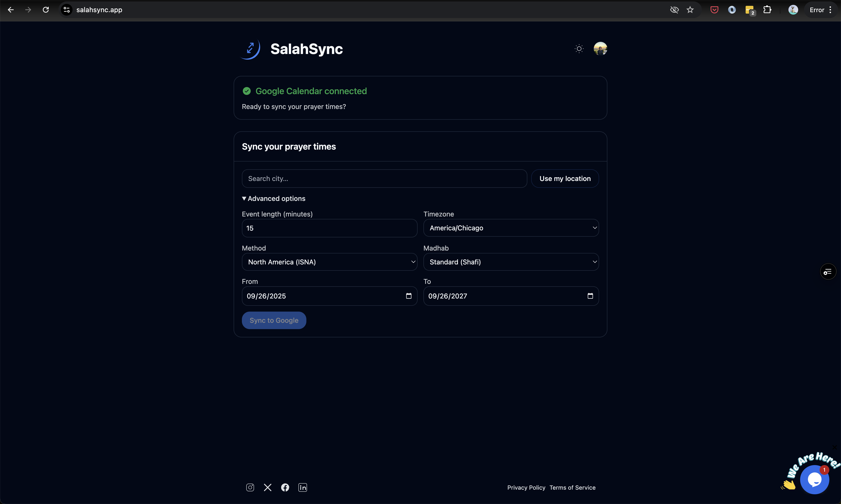This screenshot has width=841, height=504.
Task: Open the Madhab dropdown
Action: 511,262
